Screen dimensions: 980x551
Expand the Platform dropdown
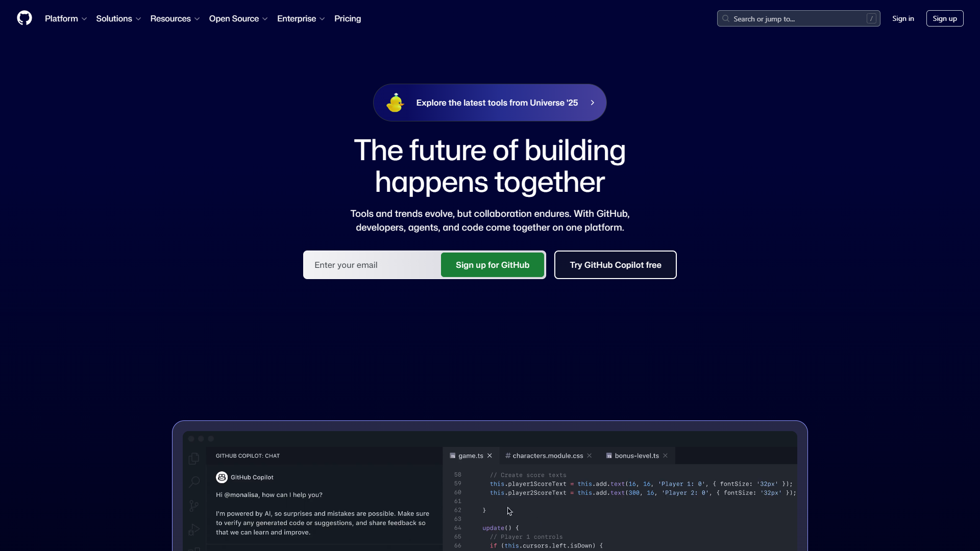(x=66, y=18)
